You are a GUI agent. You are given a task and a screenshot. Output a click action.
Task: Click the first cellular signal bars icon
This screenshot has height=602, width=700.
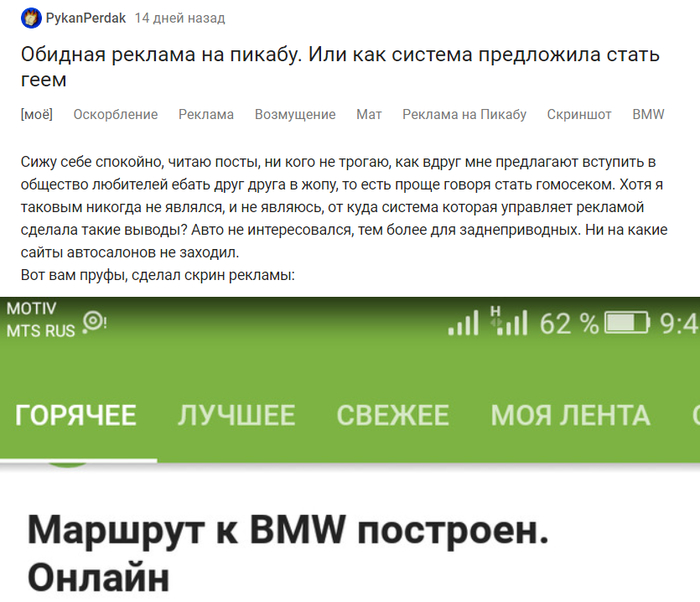pos(464,323)
